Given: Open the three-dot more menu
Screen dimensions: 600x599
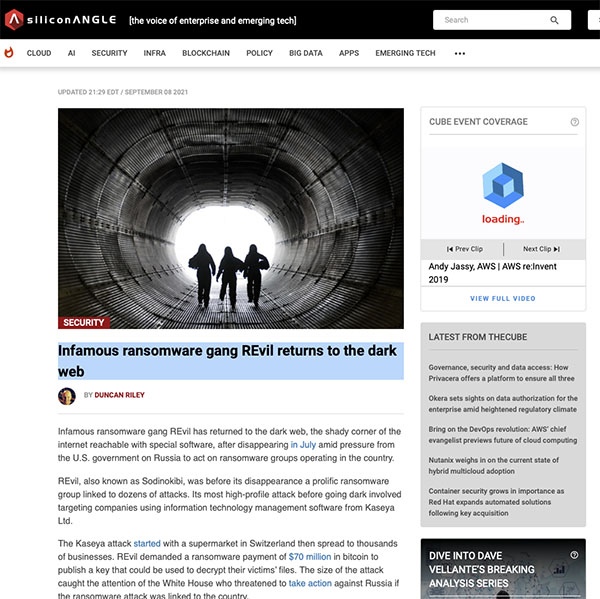Looking at the screenshot, I should (x=460, y=53).
